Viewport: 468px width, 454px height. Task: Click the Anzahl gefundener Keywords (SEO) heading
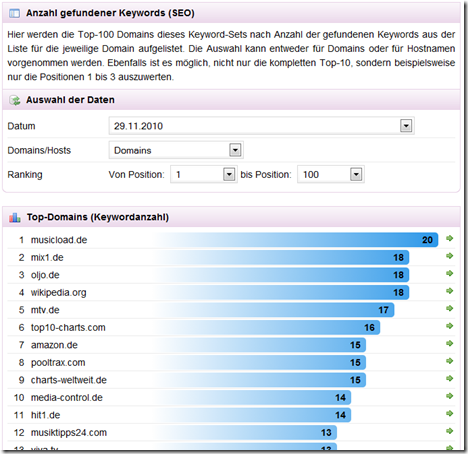(110, 13)
